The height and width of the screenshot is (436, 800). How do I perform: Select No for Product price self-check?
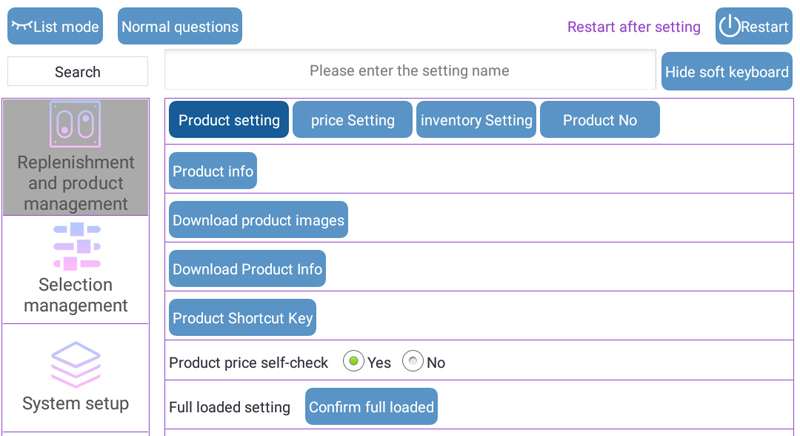point(412,361)
